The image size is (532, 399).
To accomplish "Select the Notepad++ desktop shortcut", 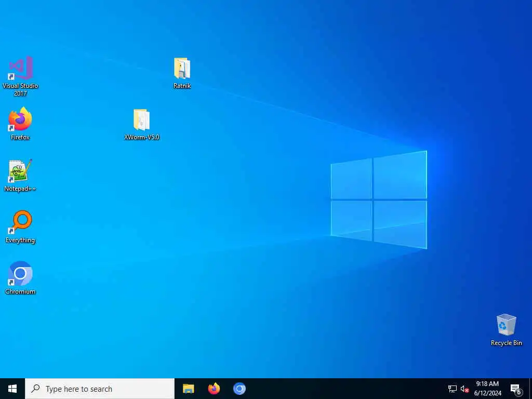I will (20, 176).
